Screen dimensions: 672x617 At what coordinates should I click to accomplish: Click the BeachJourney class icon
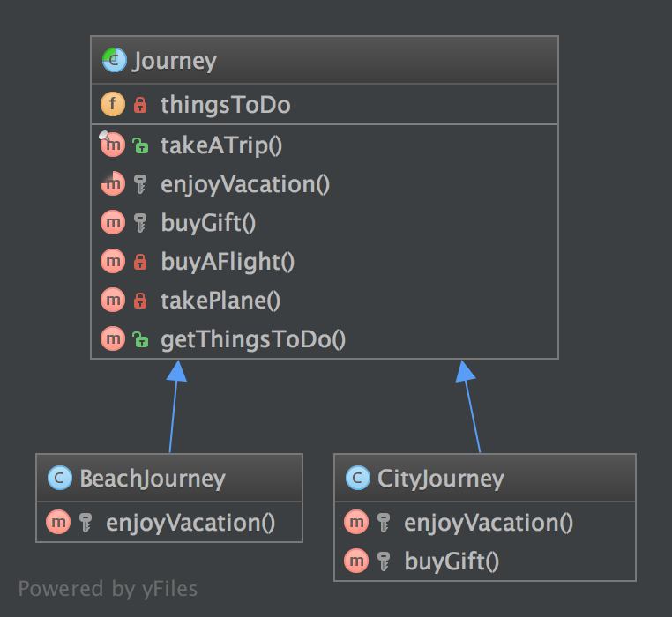click(59, 479)
